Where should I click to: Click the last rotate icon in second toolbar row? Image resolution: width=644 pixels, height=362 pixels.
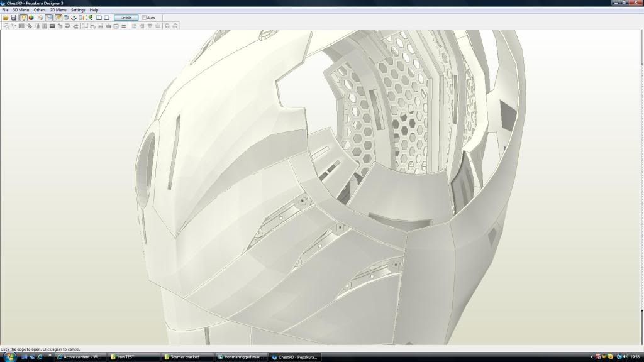tap(175, 26)
